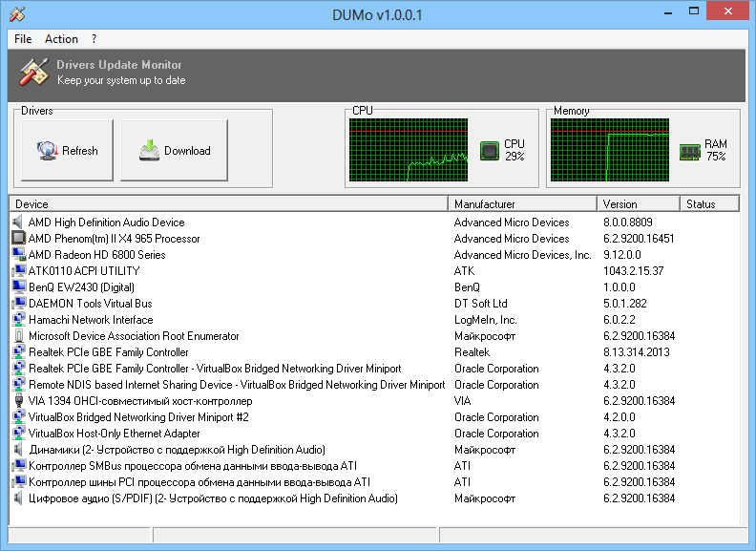Sort by the Status column header

(710, 204)
